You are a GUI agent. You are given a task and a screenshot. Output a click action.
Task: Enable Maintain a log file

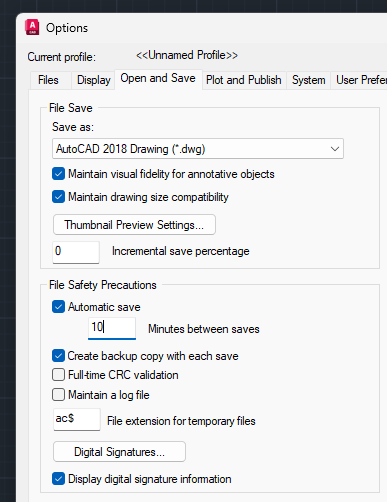point(58,395)
